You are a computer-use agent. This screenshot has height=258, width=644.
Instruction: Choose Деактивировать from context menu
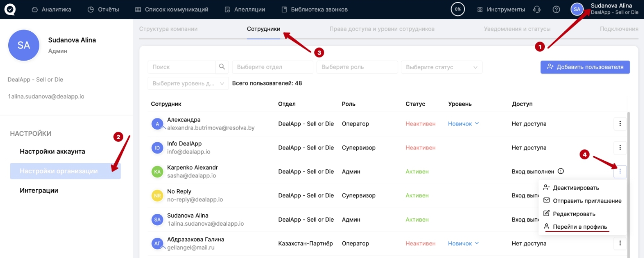coord(575,188)
